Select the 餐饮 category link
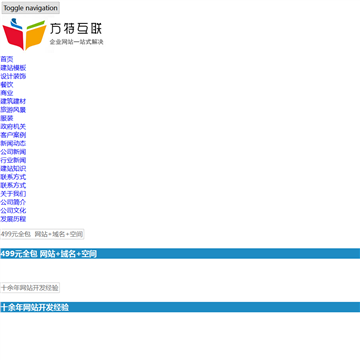Screen dimensions: 360x360 pos(7,85)
